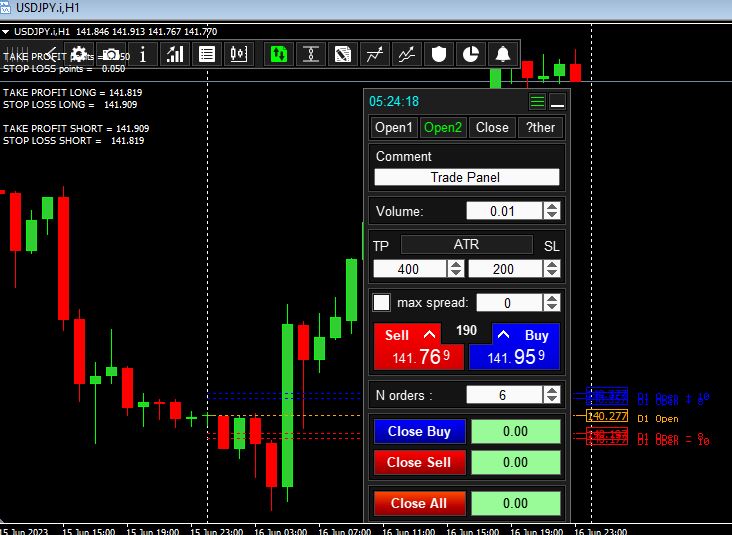Open the green hamburger menu in trade panel
This screenshot has width=732, height=535.
(537, 101)
